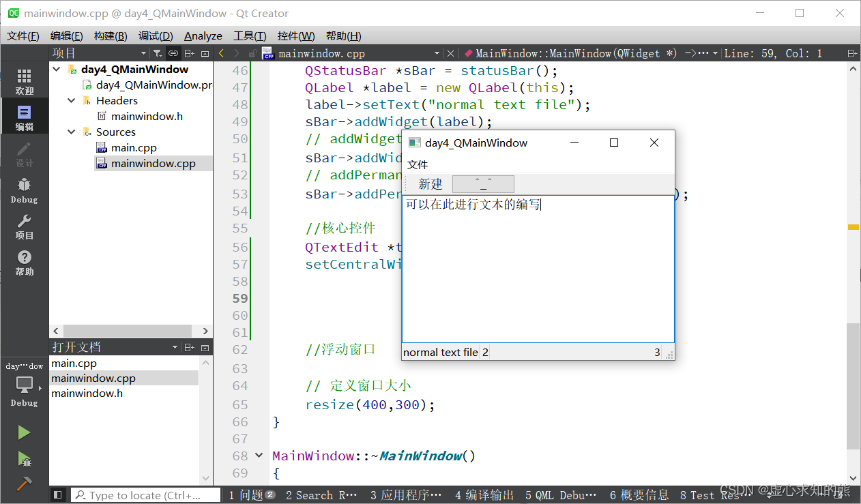
Task: Collapse the Sources tree node
Action: pos(71,131)
